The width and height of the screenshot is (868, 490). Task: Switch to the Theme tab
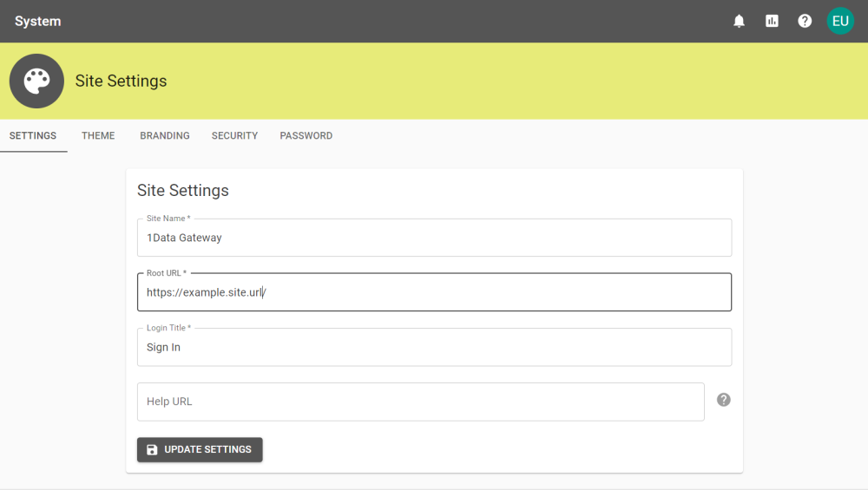click(x=98, y=135)
